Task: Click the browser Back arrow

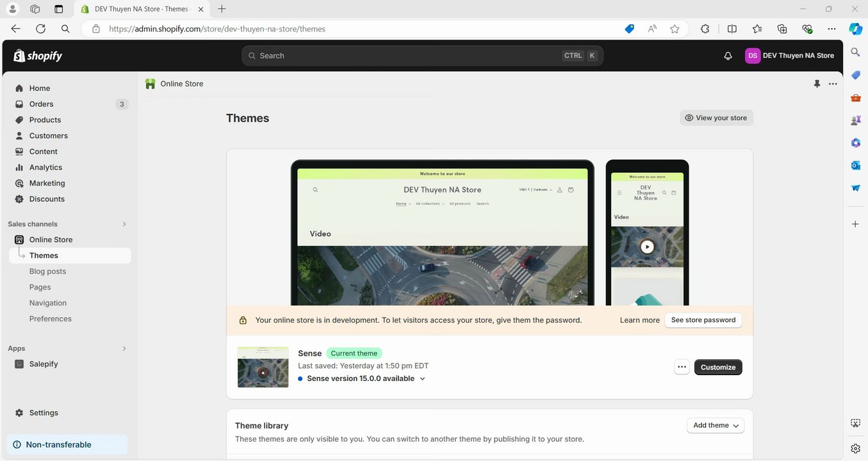Action: (x=16, y=29)
